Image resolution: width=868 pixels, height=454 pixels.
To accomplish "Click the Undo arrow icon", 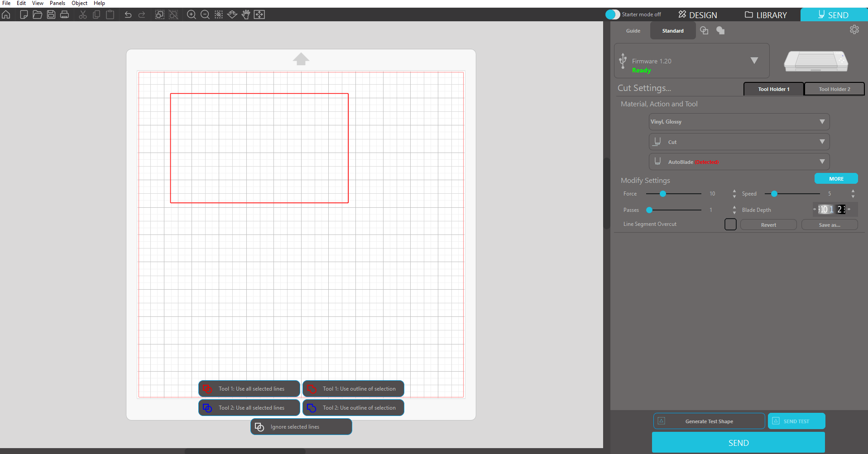I will (128, 14).
